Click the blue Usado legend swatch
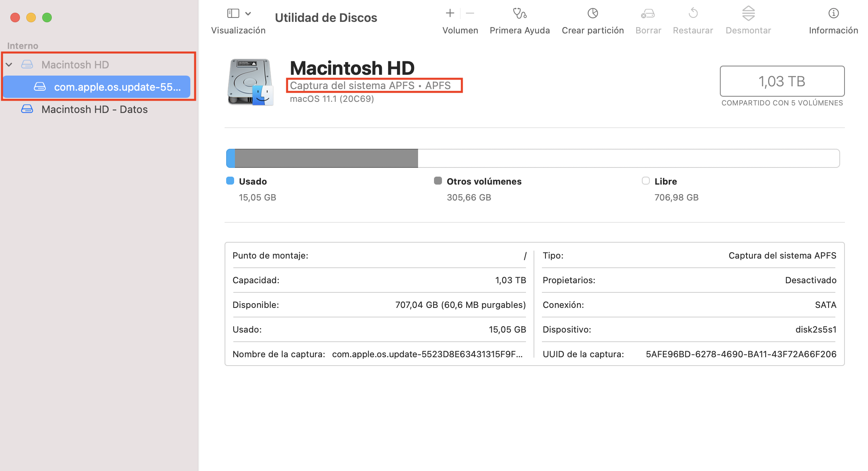Viewport: 868px width, 471px height. 230,181
